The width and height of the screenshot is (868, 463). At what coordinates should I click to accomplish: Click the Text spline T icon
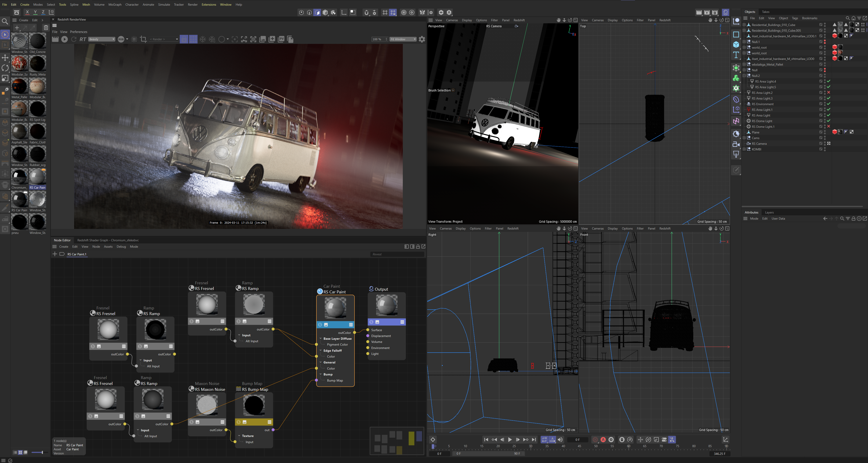tap(736, 55)
